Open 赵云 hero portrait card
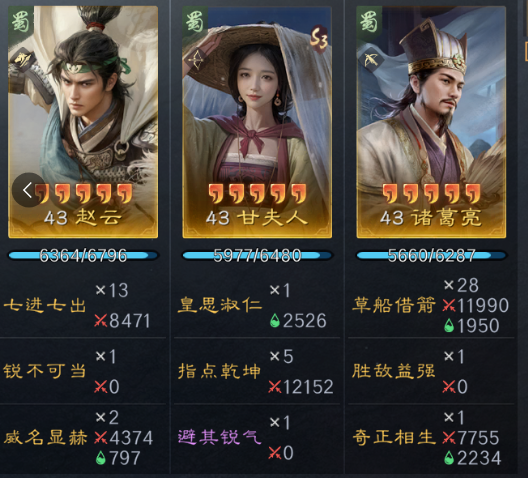528x478 pixels. [x=83, y=122]
